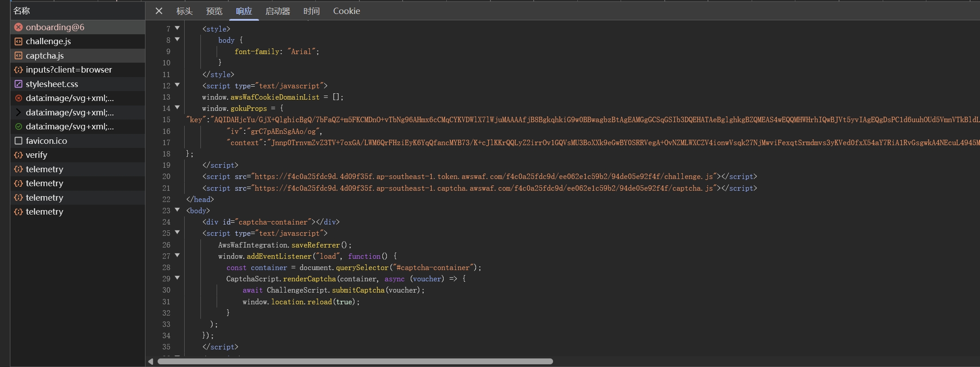Collapse the style block at line 7
The image size is (980, 367).
177,28
